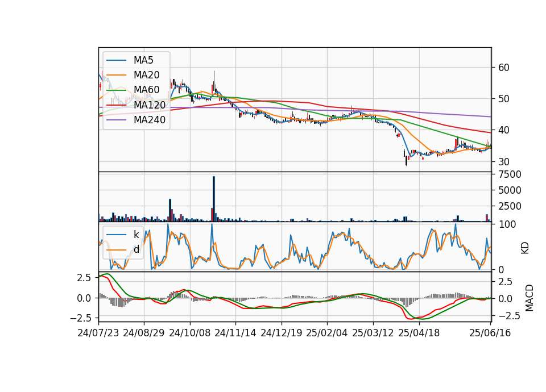Click the price axis label 50

click(x=503, y=99)
